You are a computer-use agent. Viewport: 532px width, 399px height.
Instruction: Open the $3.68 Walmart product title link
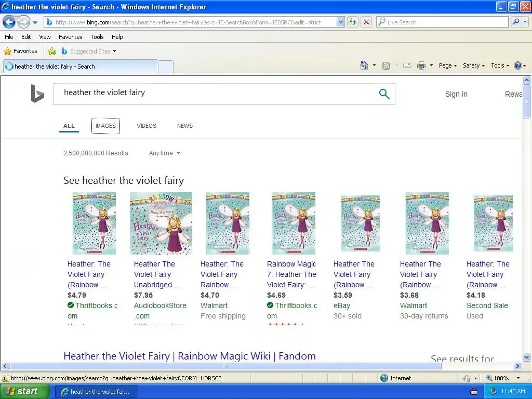[420, 274]
